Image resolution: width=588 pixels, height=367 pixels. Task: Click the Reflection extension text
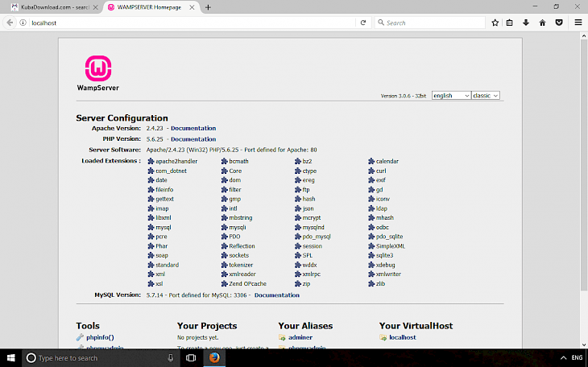coord(242,246)
